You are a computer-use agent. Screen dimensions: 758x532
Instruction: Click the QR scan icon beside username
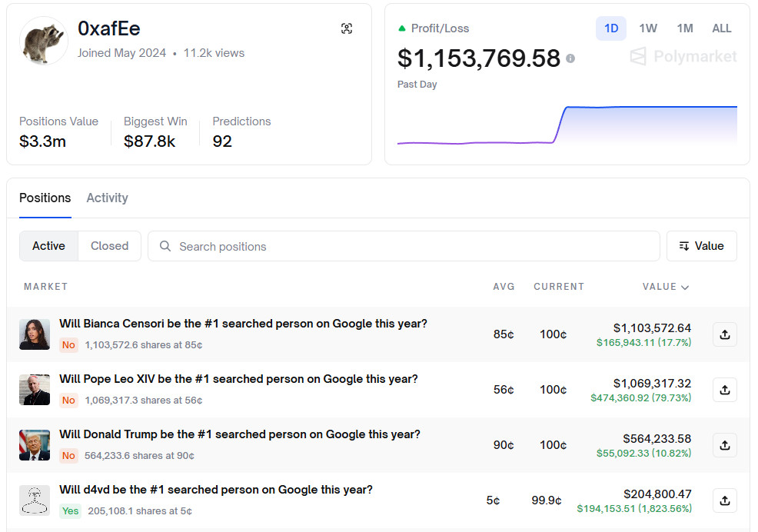[x=347, y=28]
